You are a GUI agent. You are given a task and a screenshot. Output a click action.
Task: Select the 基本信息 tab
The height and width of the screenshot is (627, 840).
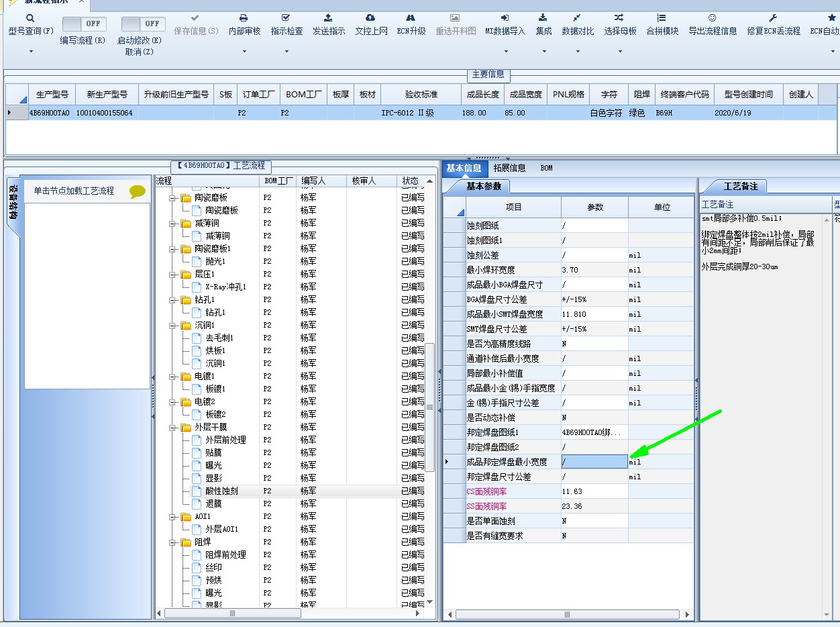pos(464,168)
